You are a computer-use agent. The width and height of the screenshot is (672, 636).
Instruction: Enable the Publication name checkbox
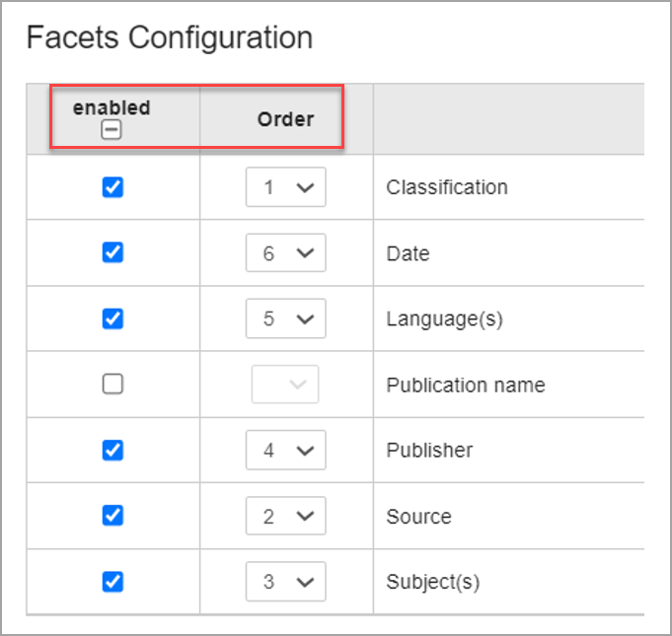coord(112,384)
